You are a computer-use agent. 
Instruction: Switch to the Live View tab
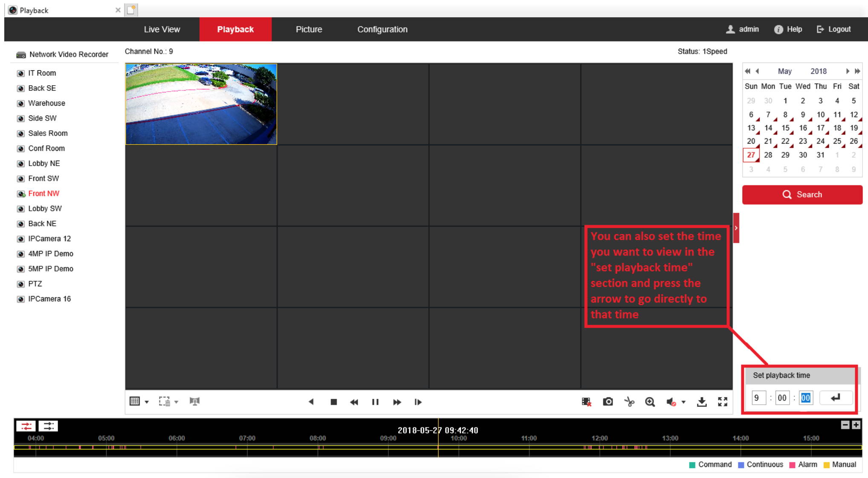click(x=162, y=29)
